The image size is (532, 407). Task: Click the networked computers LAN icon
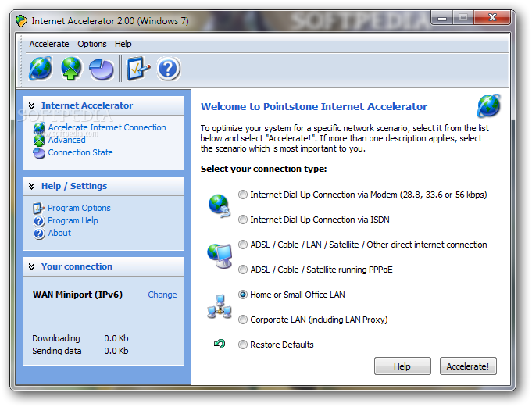point(220,306)
